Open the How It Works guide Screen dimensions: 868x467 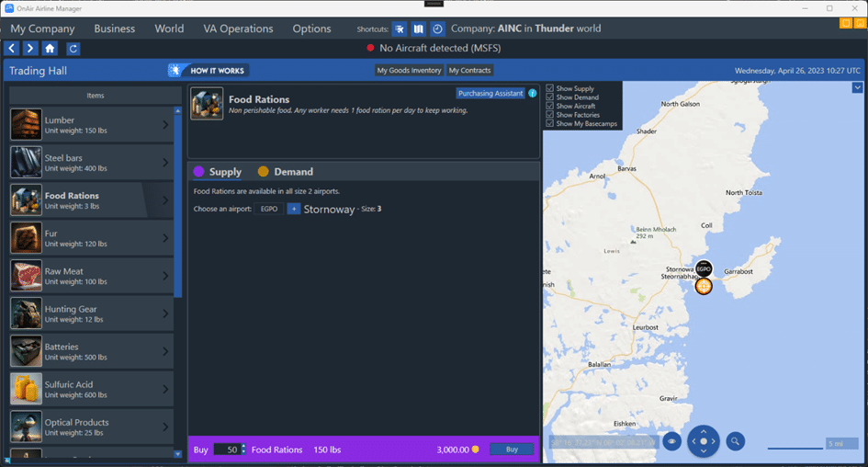tap(209, 71)
